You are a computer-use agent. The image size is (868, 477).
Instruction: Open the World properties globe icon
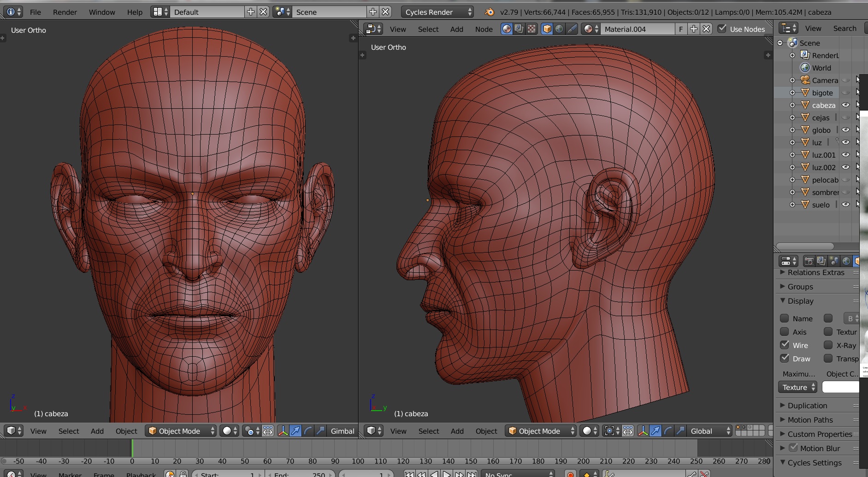point(846,261)
